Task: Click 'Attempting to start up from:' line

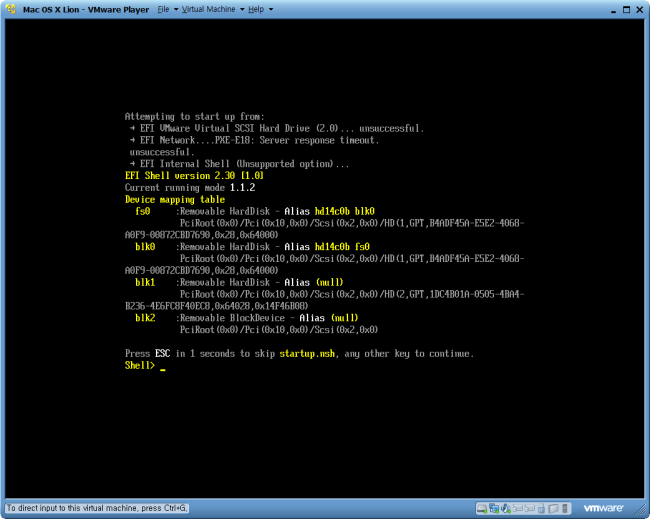Action: pos(194,116)
